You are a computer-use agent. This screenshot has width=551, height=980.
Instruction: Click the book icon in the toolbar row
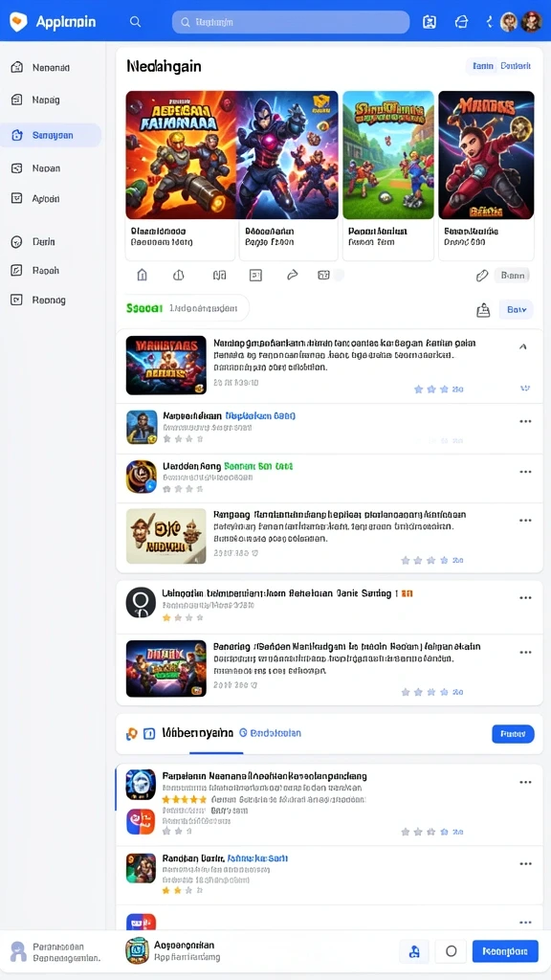(219, 275)
